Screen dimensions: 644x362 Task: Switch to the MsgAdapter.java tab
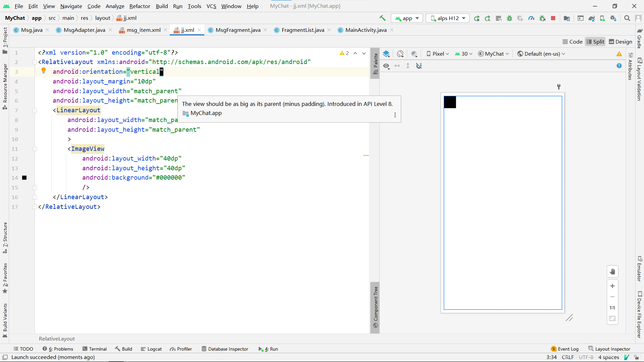click(x=84, y=30)
